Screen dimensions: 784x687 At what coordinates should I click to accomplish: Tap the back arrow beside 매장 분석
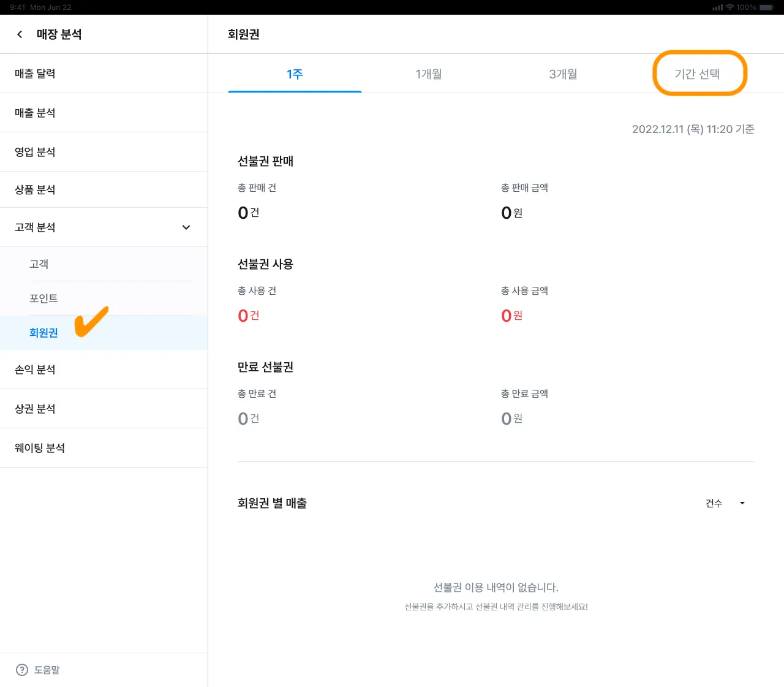coord(20,34)
